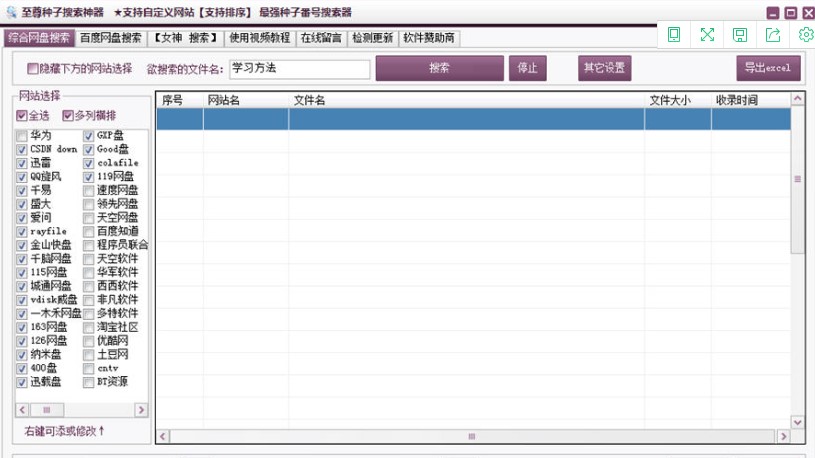Image resolution: width=815 pixels, height=458 pixels.
Task: Uncheck the 爱问 checkbox
Action: 22,218
